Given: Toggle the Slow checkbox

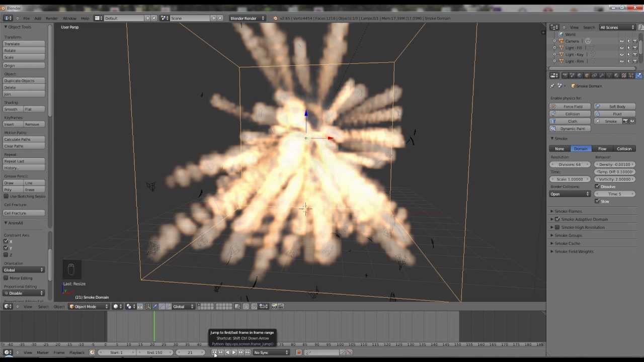Looking at the screenshot, I should [597, 201].
